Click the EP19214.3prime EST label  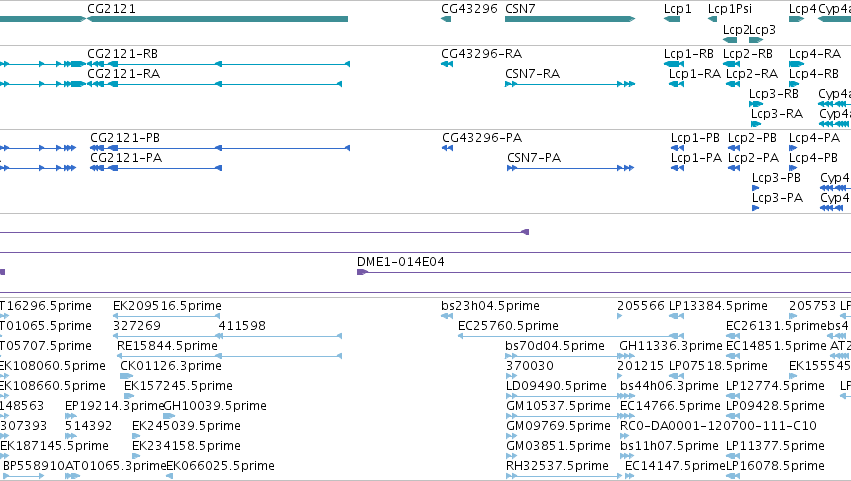(x=114, y=407)
